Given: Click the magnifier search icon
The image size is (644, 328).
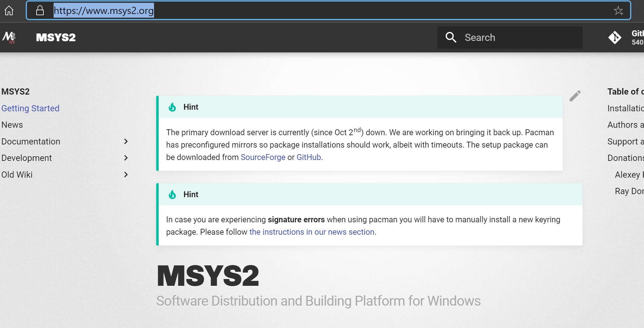Looking at the screenshot, I should click(x=451, y=38).
